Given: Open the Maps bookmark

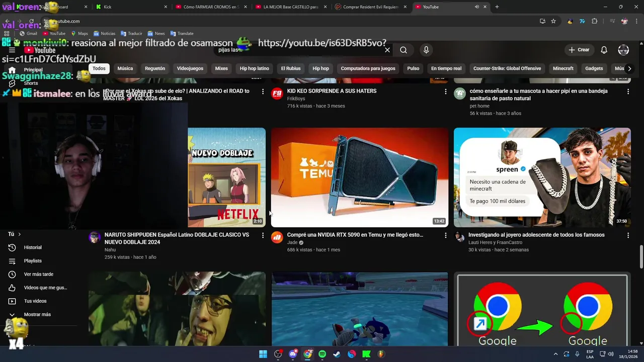Looking at the screenshot, I should [x=79, y=33].
